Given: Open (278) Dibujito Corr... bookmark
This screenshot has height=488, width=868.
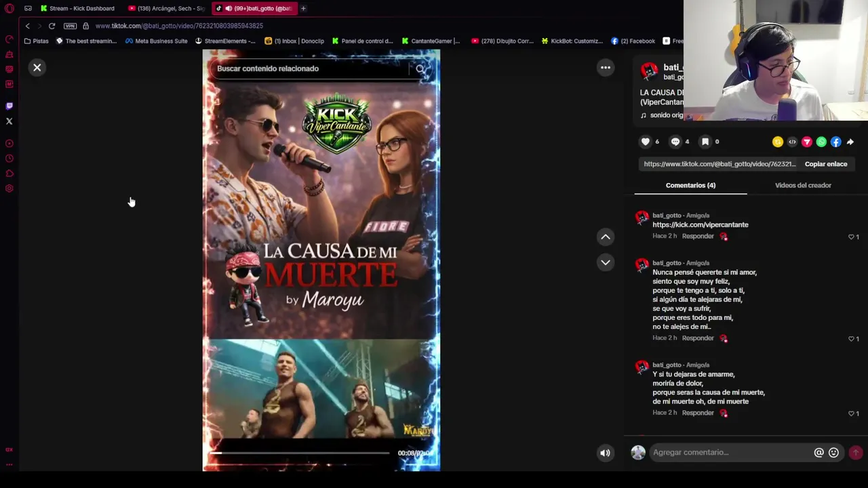Looking at the screenshot, I should [x=502, y=41].
